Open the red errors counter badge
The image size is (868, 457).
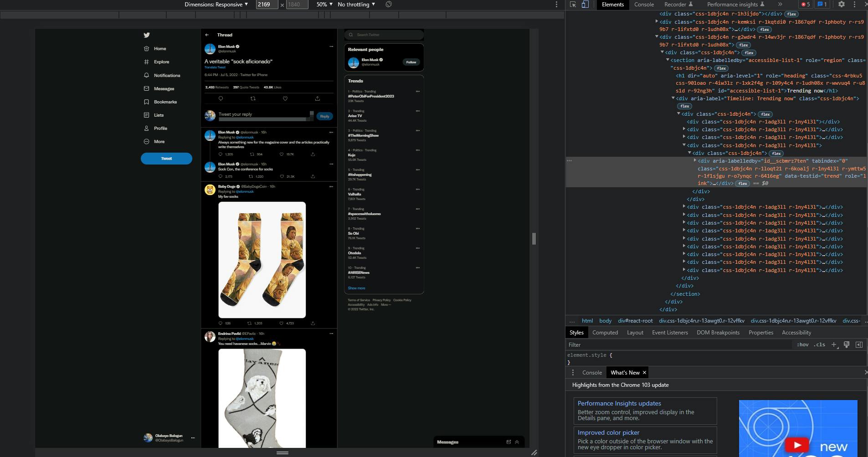[806, 4]
